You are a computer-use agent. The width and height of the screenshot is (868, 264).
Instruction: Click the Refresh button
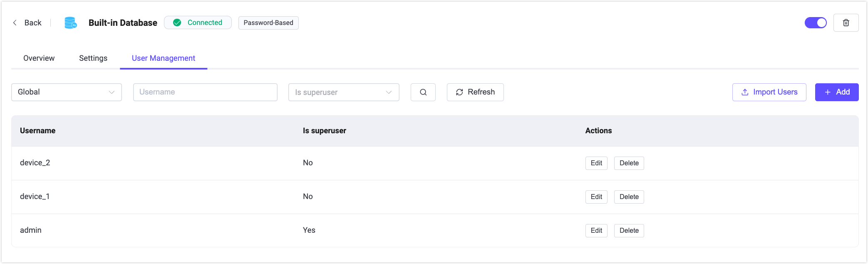[475, 92]
